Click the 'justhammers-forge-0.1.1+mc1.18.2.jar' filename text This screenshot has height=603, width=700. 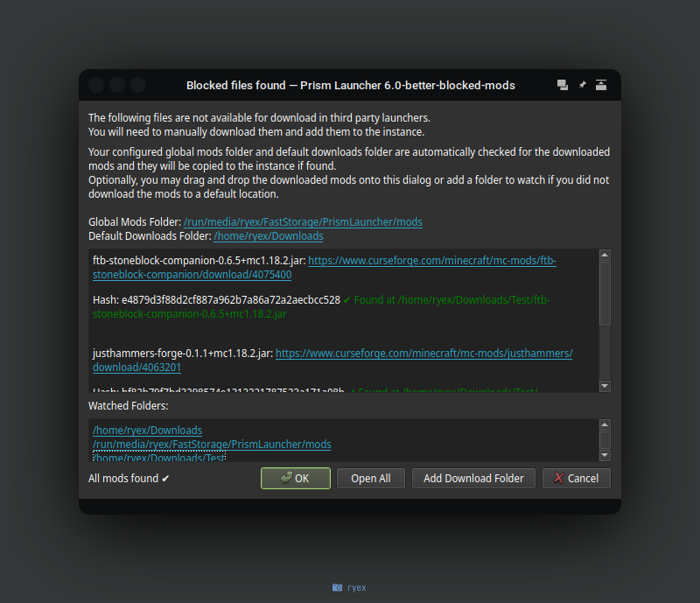(x=183, y=354)
